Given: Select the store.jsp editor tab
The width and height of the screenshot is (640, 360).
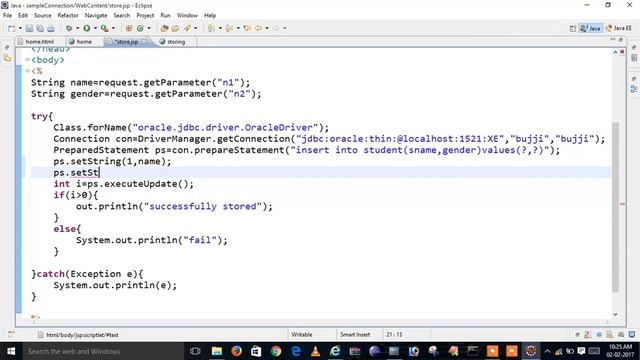Looking at the screenshot, I should click(126, 42).
